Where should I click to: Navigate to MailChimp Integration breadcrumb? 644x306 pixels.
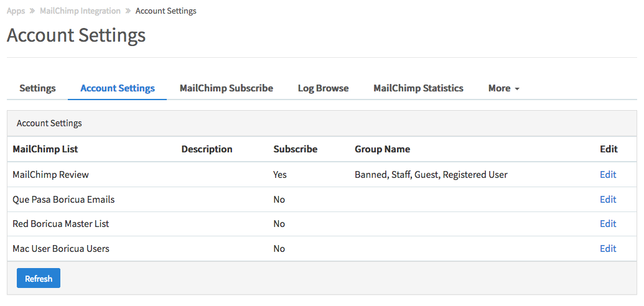[x=80, y=11]
